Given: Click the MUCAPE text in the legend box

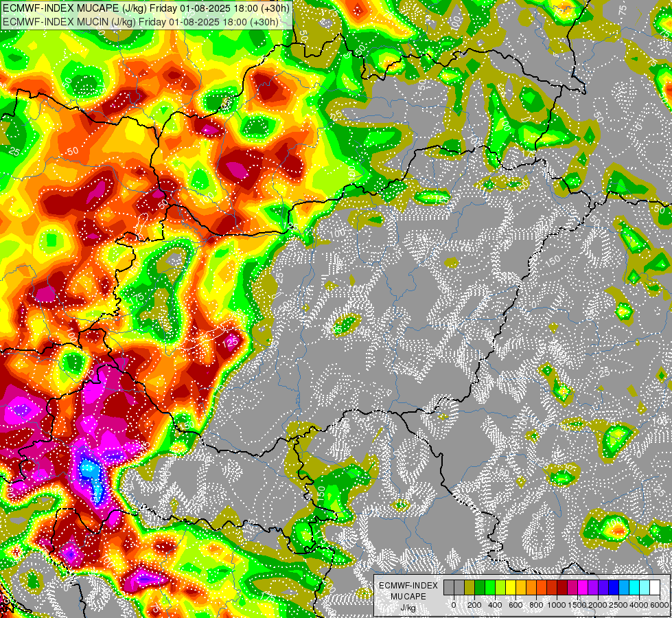Looking at the screenshot, I should click(408, 597).
